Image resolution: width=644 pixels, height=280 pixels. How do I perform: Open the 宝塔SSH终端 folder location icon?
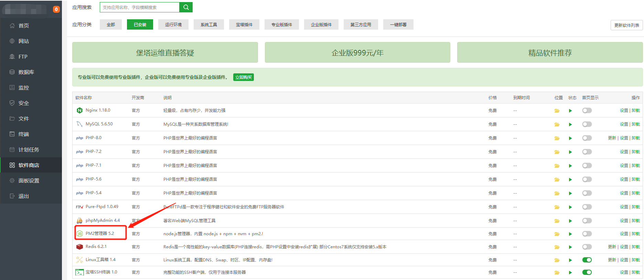click(557, 272)
